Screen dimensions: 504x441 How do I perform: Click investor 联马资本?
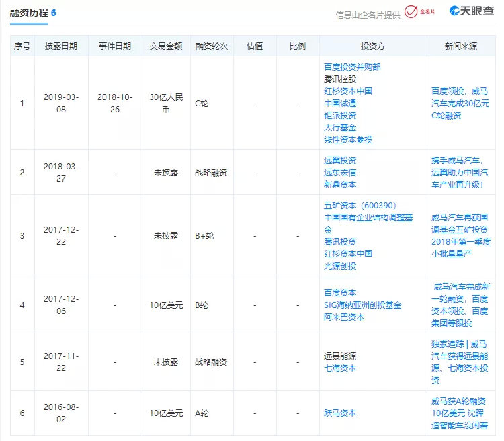tap(339, 413)
